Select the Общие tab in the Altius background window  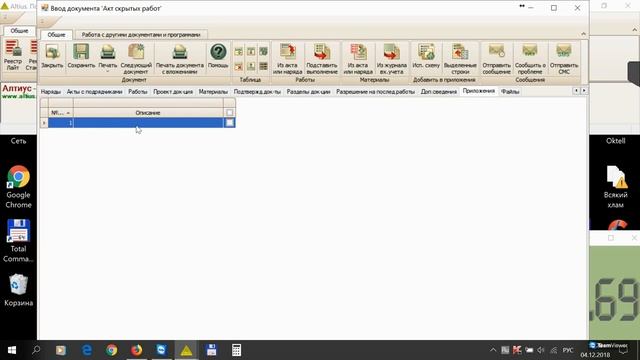tap(19, 31)
